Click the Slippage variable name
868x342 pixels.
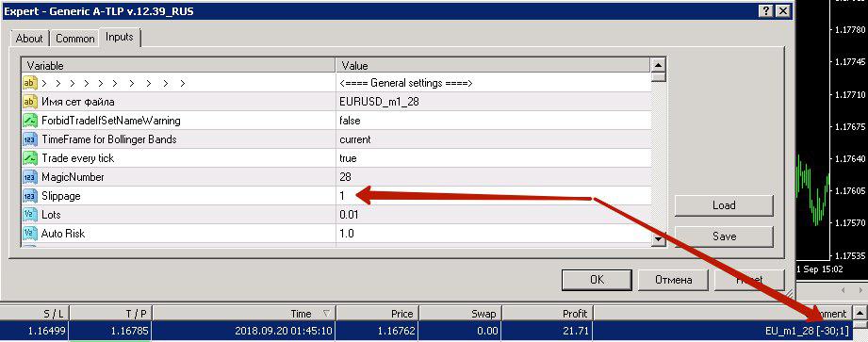tap(61, 196)
